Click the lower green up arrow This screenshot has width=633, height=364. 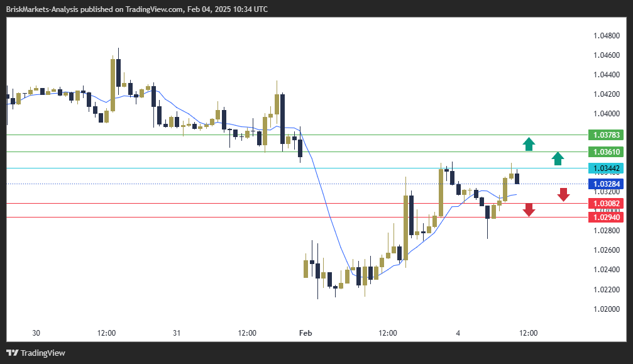coord(558,158)
